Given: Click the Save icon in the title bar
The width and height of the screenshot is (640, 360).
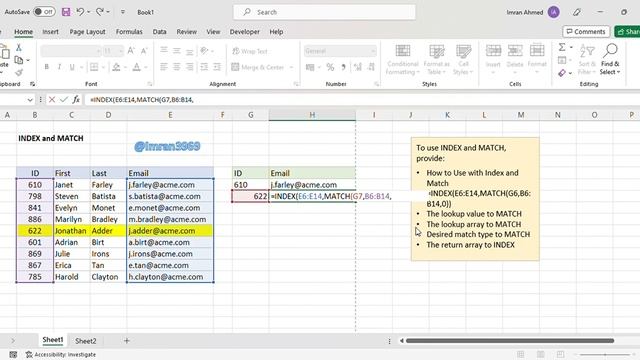Looking at the screenshot, I should tap(66, 12).
